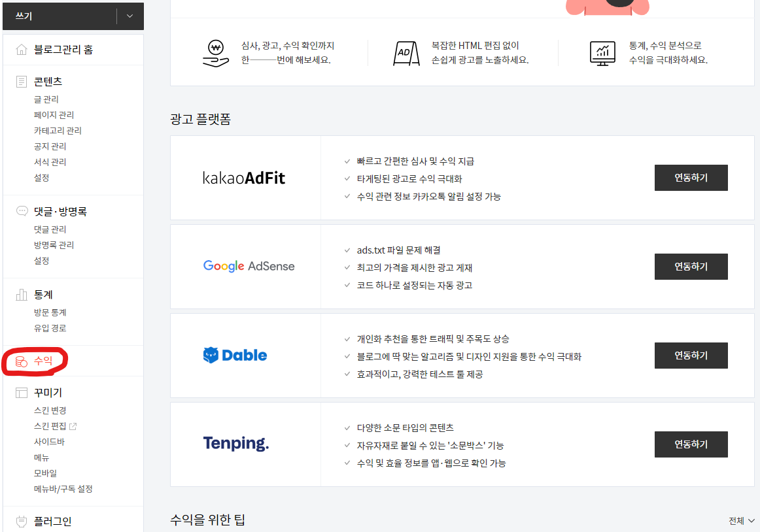
Task: Click the 수익을 위한 팁 heading
Action: pos(208,520)
